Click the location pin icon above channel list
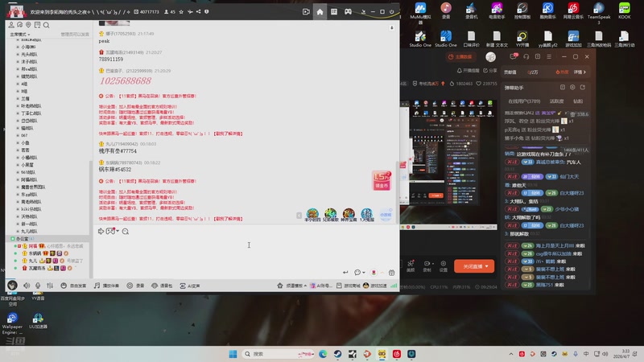Image resolution: width=644 pixels, height=362 pixels. (28, 25)
